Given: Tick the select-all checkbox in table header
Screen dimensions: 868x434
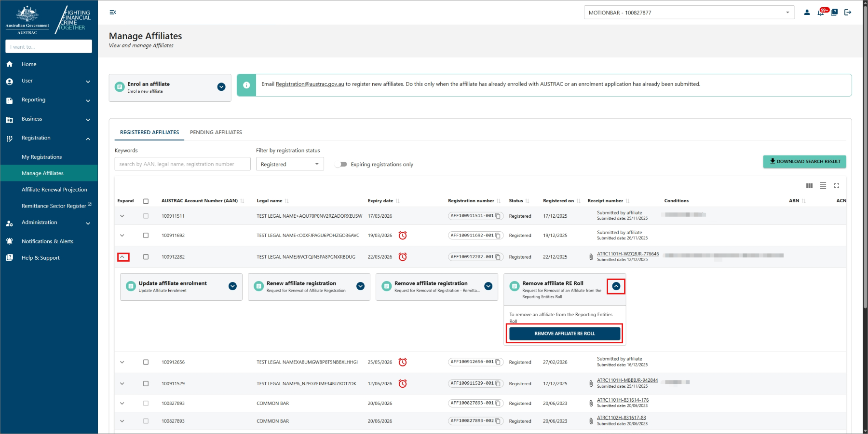Looking at the screenshot, I should [x=146, y=201].
